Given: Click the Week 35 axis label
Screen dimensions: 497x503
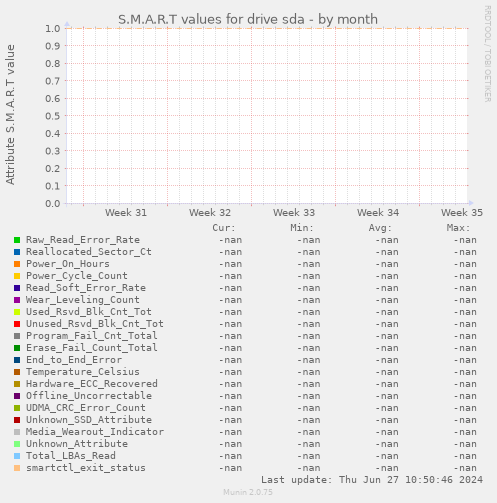Looking at the screenshot, I should pyautogui.click(x=462, y=213).
